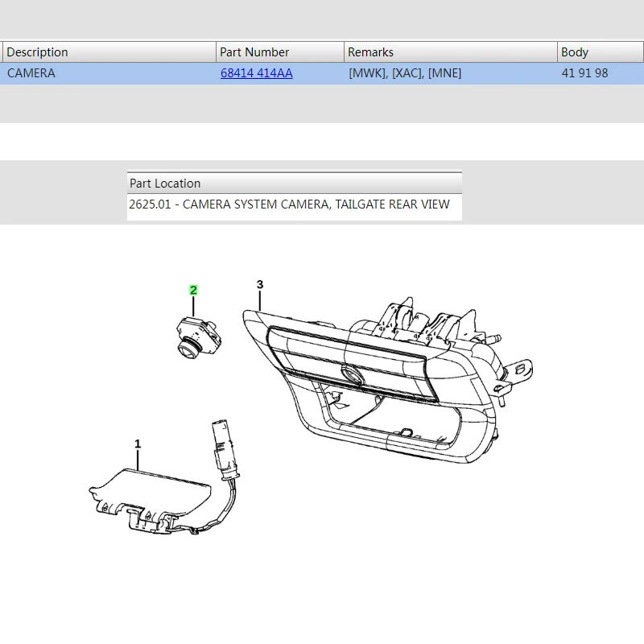Image resolution: width=644 pixels, height=644 pixels.
Task: Click callout number 1 in the diagram
Action: [138, 444]
